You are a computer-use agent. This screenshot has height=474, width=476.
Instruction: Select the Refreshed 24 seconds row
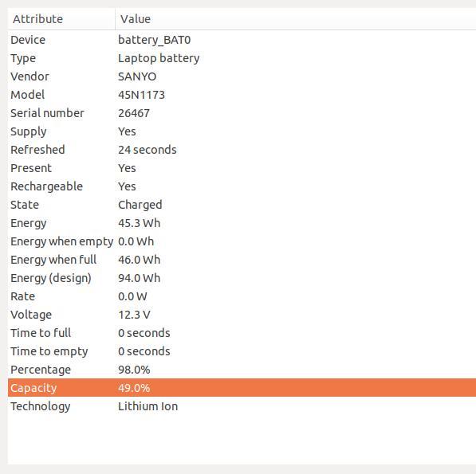click(x=242, y=150)
